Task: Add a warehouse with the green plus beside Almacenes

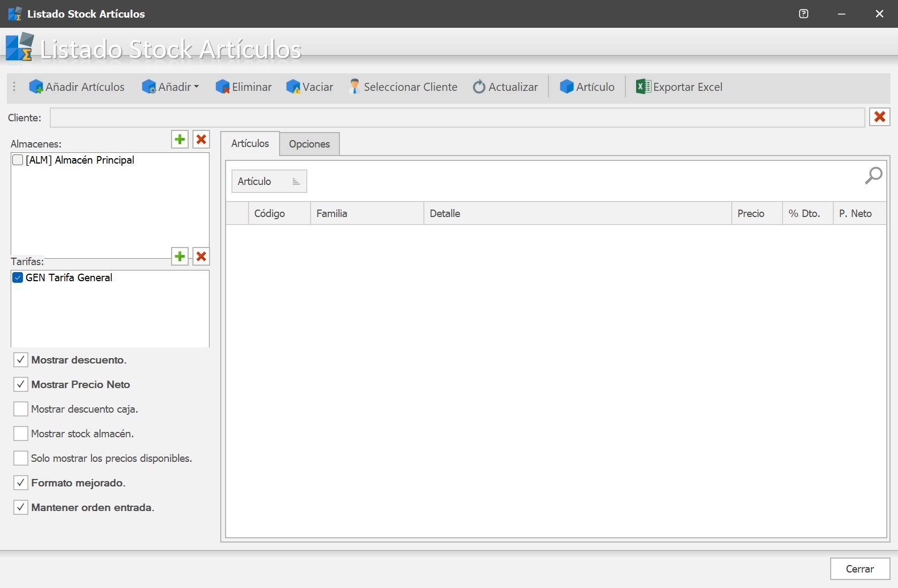Action: pyautogui.click(x=180, y=140)
